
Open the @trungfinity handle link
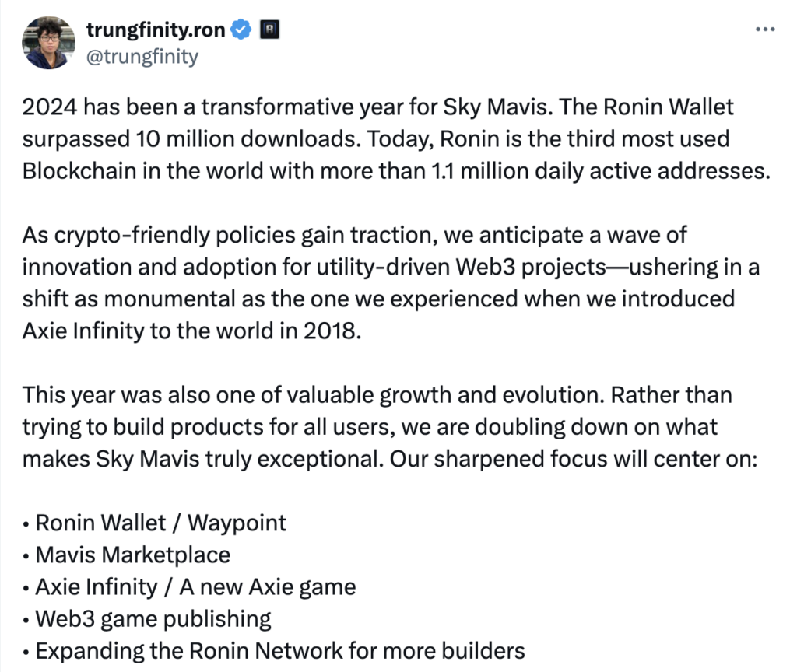tap(142, 56)
